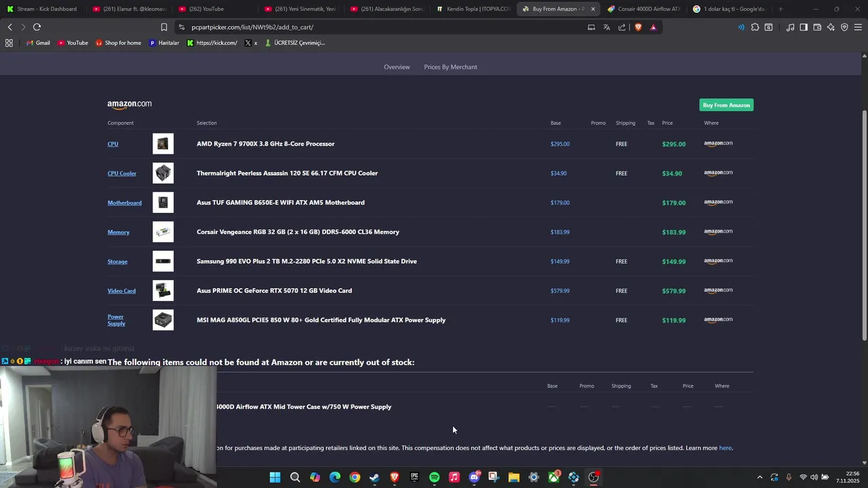The height and width of the screenshot is (488, 868).
Task: Switch to the Corsair 4000D Airflow tab
Action: (644, 9)
